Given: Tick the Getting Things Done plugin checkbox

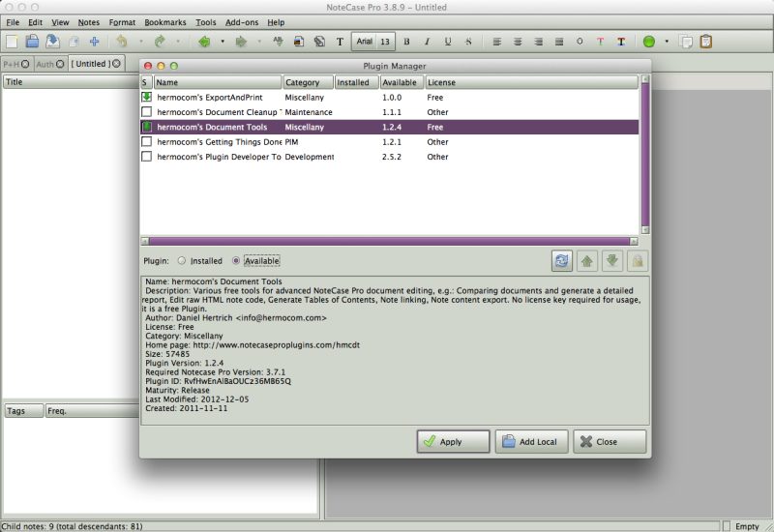Looking at the screenshot, I should pyautogui.click(x=147, y=141).
